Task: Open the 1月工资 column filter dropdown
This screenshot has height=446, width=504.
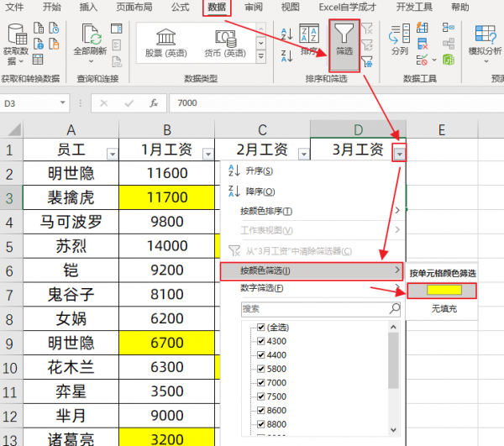Action: [208, 155]
